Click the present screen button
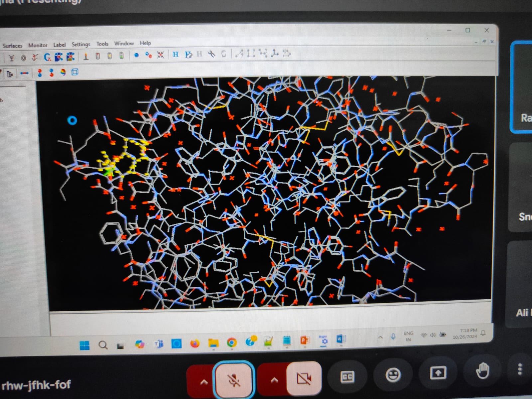This screenshot has width=532, height=399. pyautogui.click(x=438, y=373)
